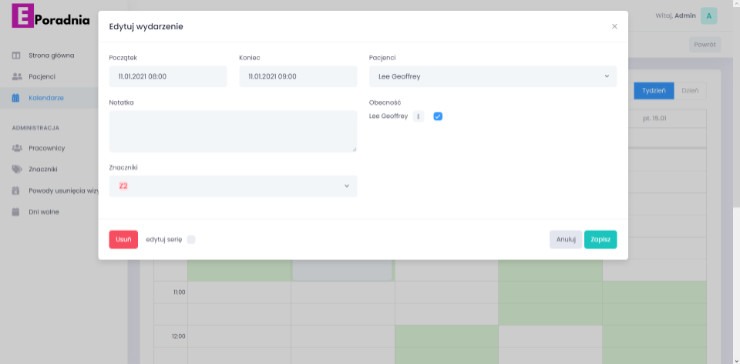Click the Admin avatar icon
The width and height of the screenshot is (740, 364).
[x=709, y=16]
